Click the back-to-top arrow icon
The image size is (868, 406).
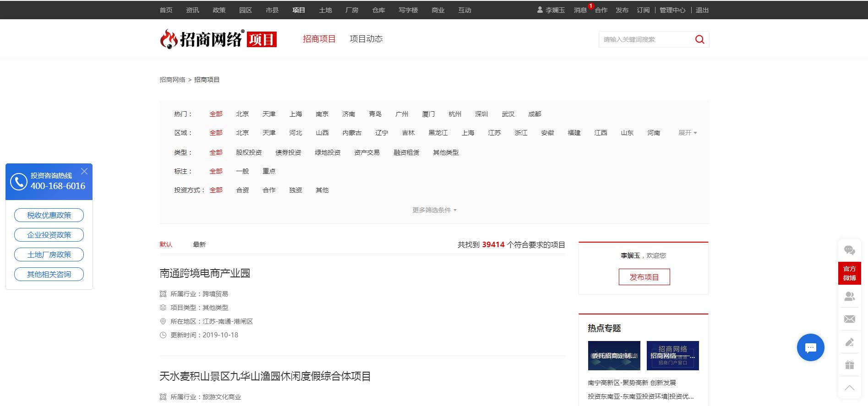tap(849, 388)
